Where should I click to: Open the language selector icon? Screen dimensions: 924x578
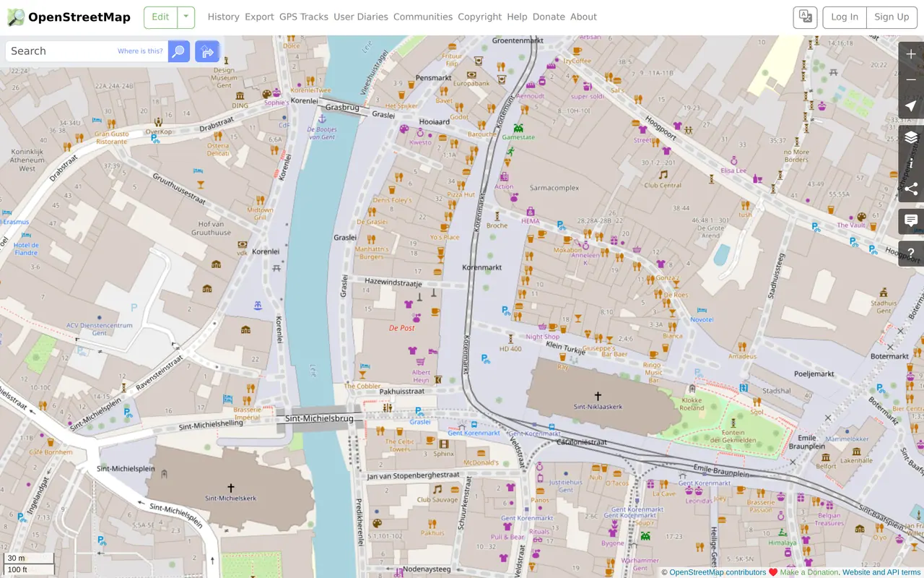(806, 17)
